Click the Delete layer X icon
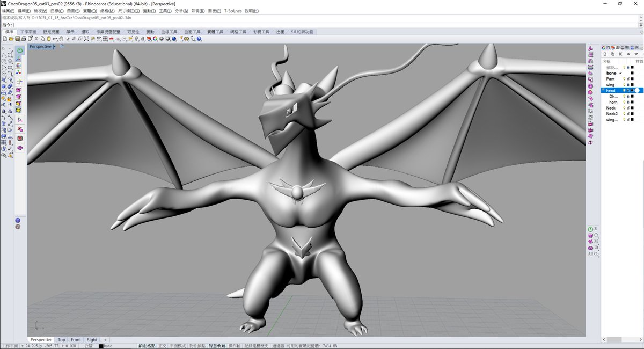Image resolution: width=644 pixels, height=349 pixels. pyautogui.click(x=620, y=54)
